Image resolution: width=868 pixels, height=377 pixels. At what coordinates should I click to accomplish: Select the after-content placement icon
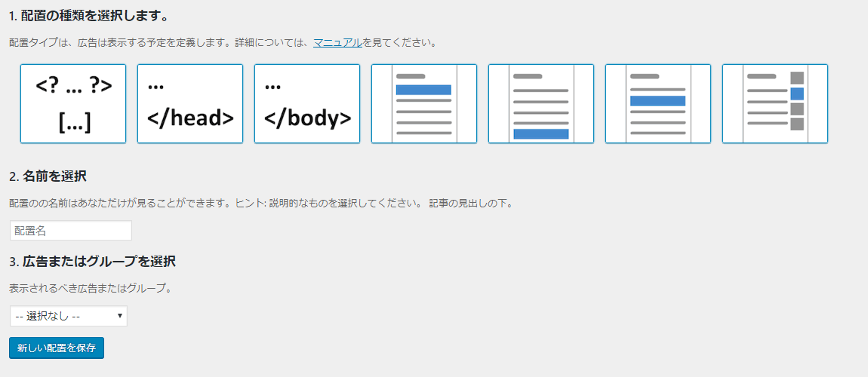541,103
